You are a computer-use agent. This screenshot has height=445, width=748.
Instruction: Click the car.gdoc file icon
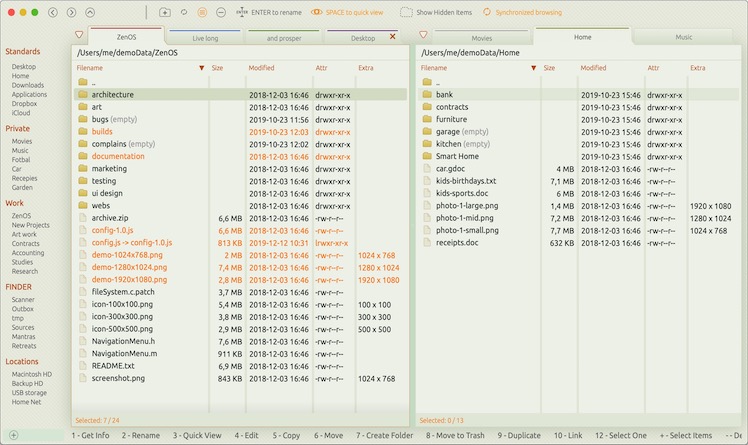pyautogui.click(x=427, y=168)
